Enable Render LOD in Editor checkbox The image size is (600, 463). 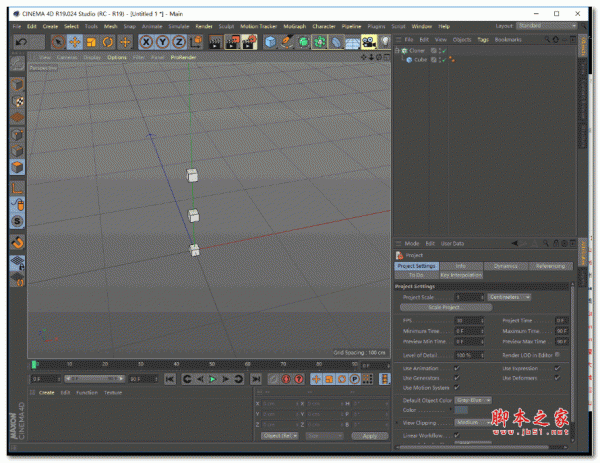click(557, 355)
